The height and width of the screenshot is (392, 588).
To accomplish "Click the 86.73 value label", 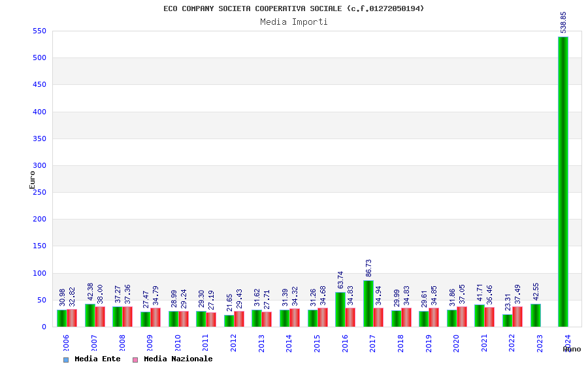I will coord(368,268).
